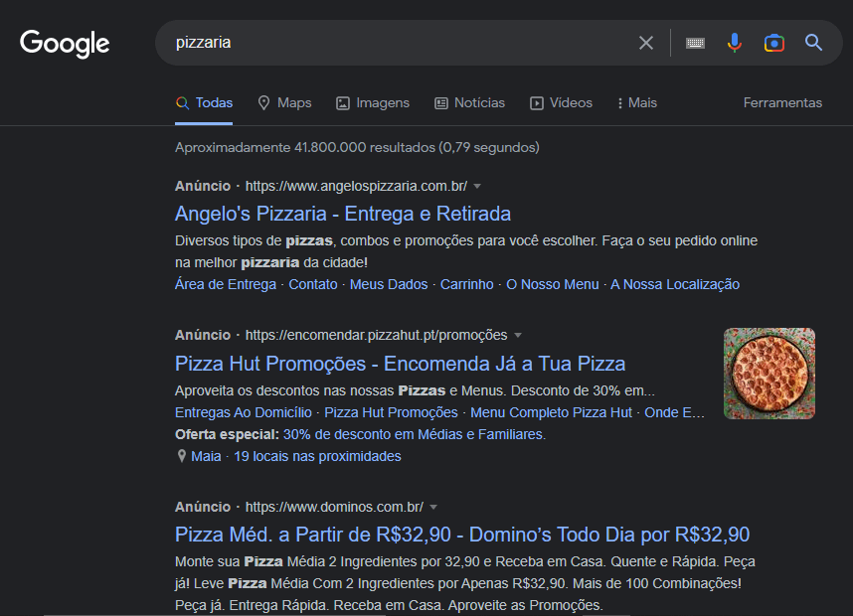The width and height of the screenshot is (853, 616).
Task: Click the Google logo
Action: coord(65,44)
